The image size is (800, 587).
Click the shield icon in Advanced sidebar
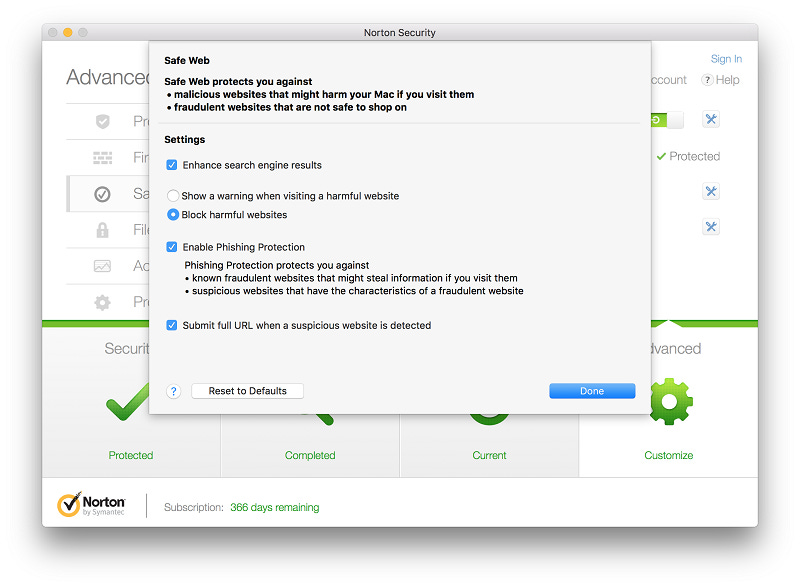103,121
